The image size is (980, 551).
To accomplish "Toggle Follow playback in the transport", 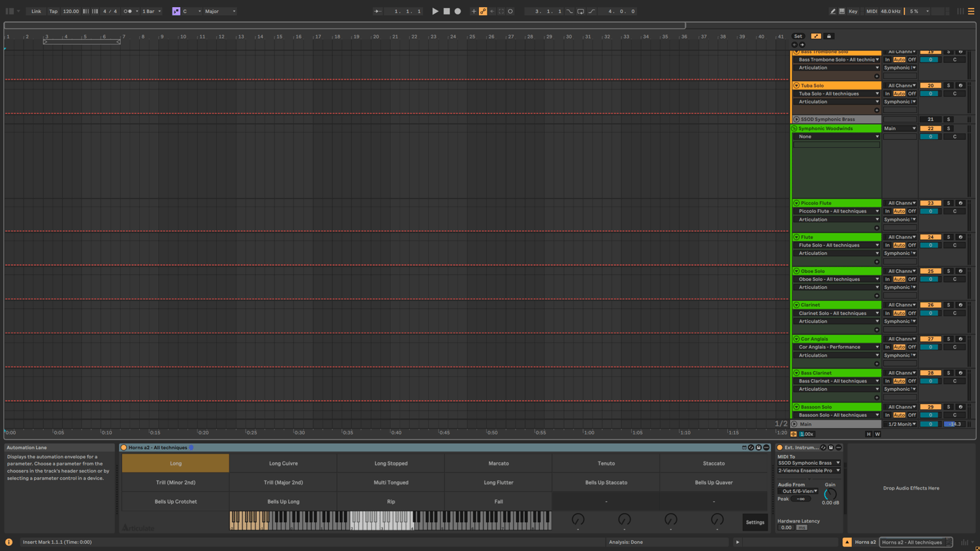I will (378, 11).
